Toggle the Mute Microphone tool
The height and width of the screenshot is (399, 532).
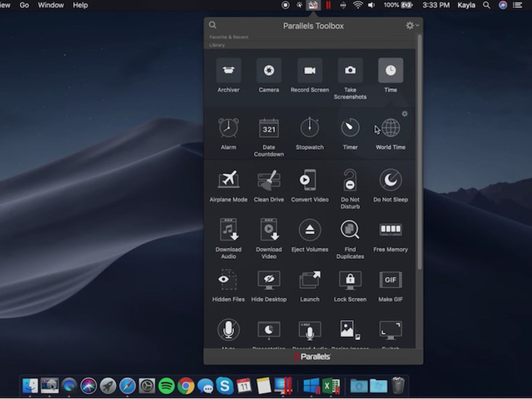pos(228,329)
